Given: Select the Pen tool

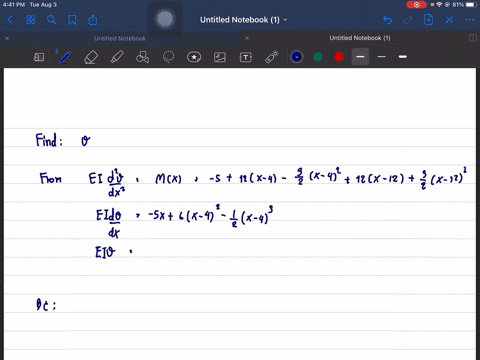Looking at the screenshot, I should pos(65,57).
